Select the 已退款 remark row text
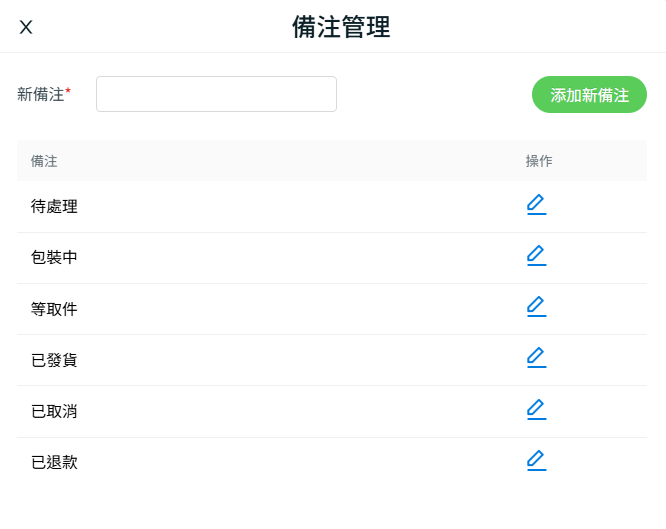The image size is (666, 529). [x=54, y=462]
